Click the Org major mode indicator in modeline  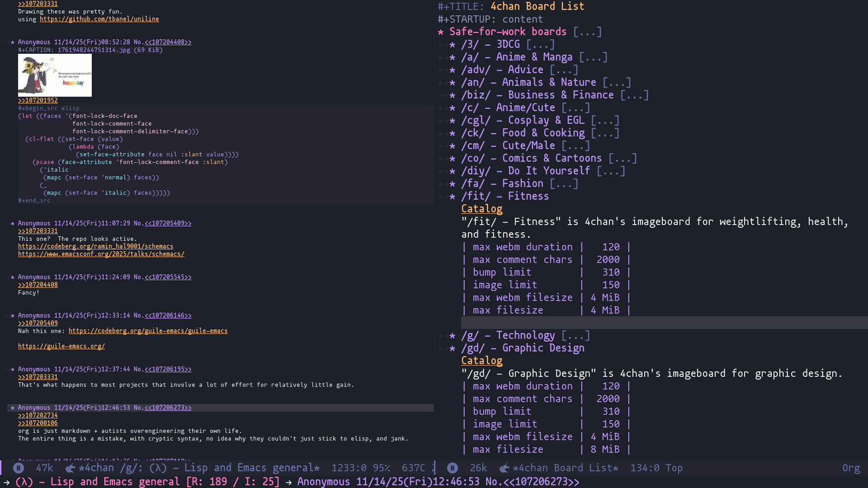pyautogui.click(x=851, y=468)
